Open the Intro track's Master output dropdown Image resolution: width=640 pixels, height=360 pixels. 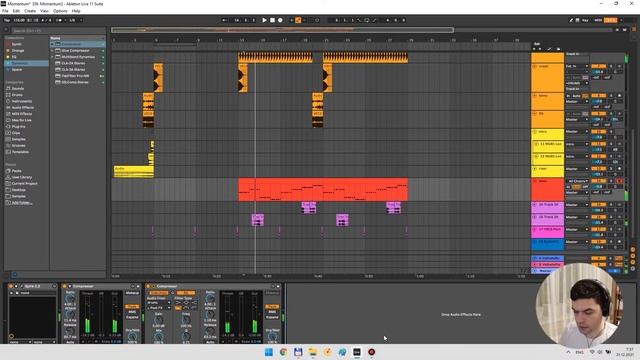(x=577, y=131)
